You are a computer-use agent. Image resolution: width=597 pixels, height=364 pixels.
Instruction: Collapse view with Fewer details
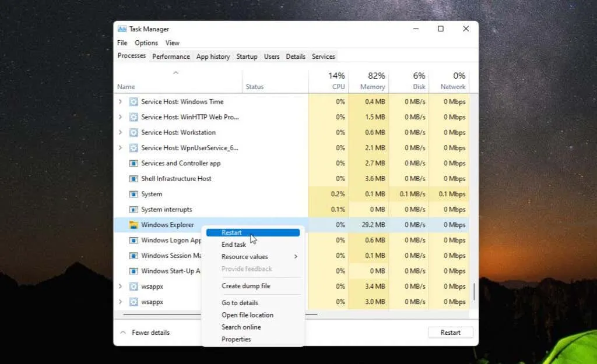(145, 333)
